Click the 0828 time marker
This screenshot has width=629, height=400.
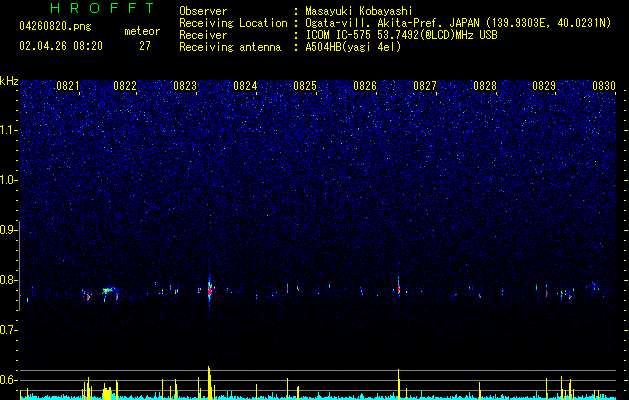coord(485,86)
